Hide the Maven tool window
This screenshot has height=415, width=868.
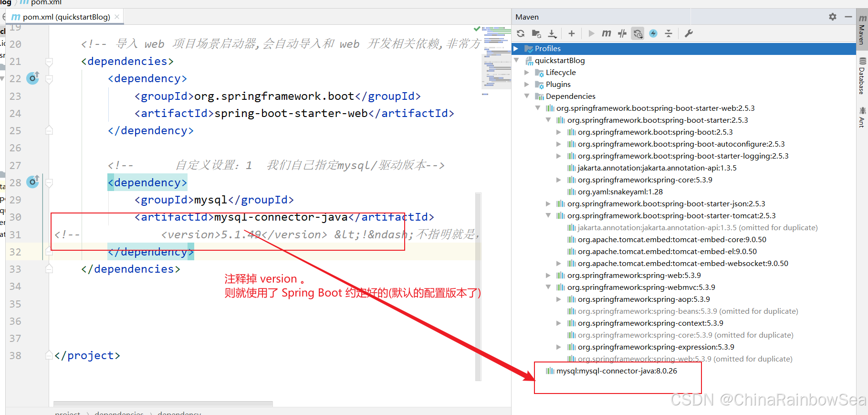848,17
